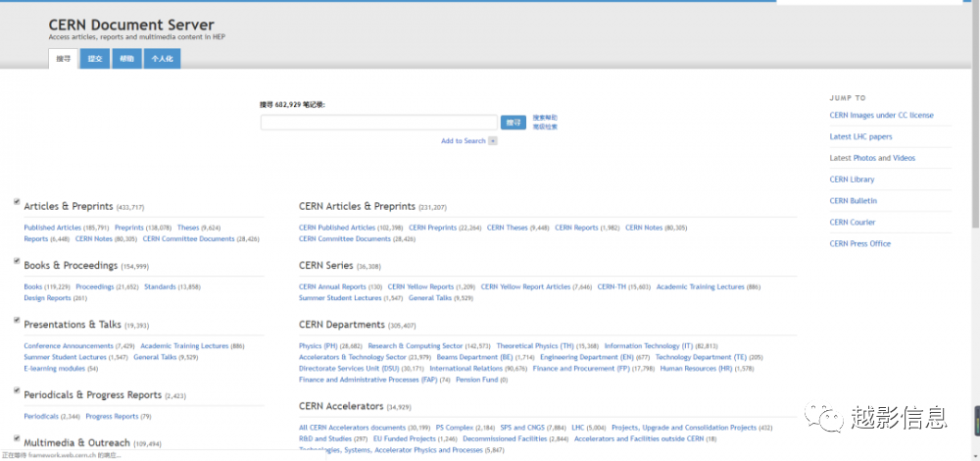This screenshot has height=461, width=980.
Task: Open Latest Photos and Videos link
Action: click(872, 158)
